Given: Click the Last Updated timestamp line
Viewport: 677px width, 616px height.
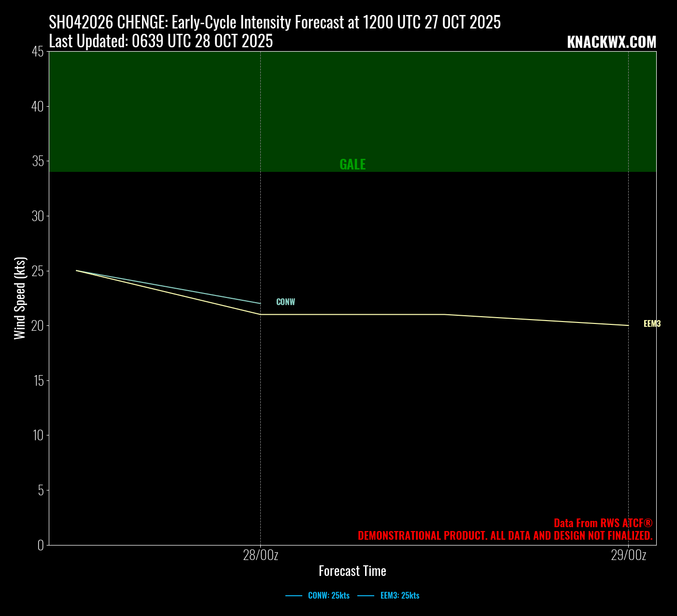Looking at the screenshot, I should click(x=161, y=42).
